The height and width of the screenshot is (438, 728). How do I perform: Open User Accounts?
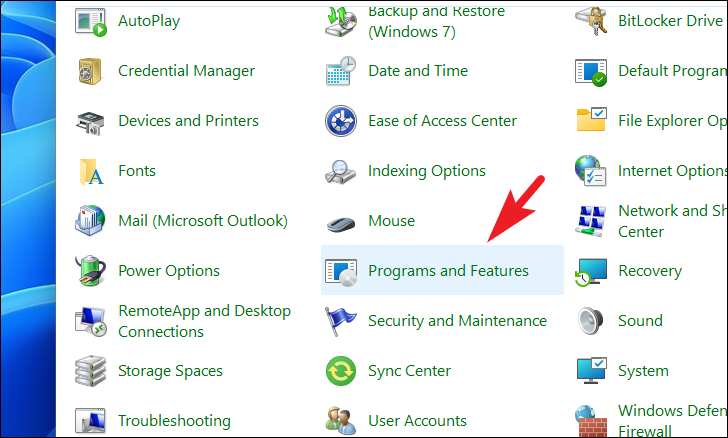(417, 421)
